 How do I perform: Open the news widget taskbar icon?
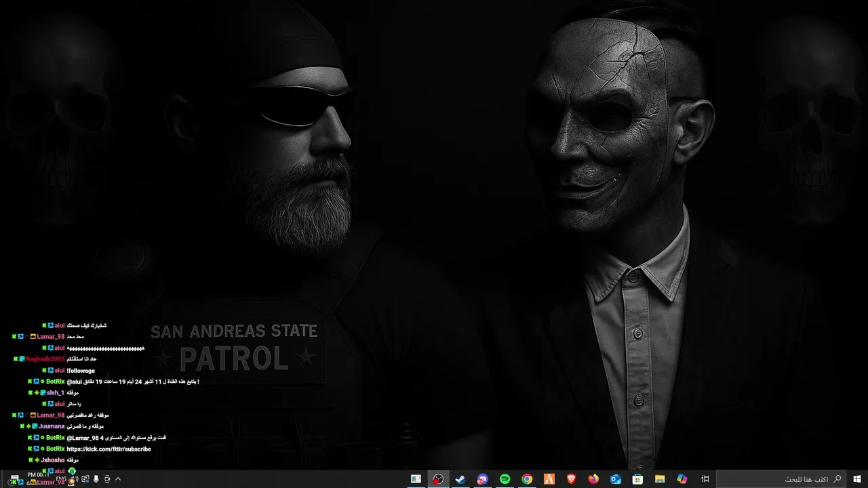416,479
